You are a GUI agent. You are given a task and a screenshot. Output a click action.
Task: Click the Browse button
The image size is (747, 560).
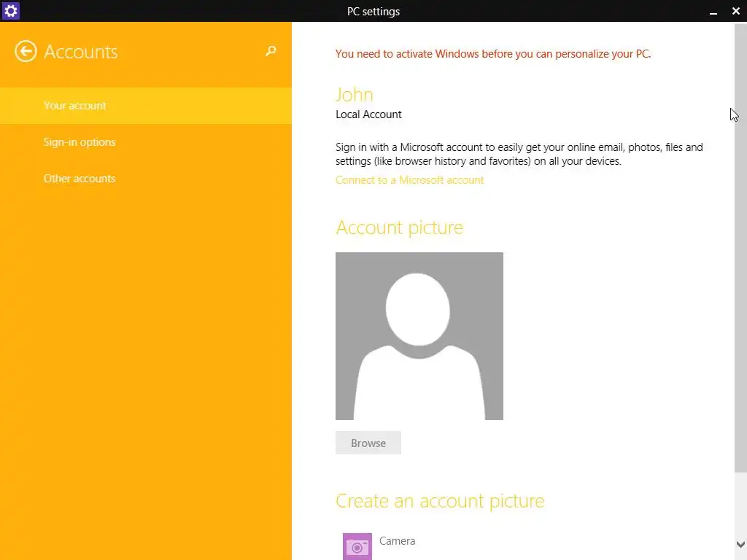click(368, 443)
